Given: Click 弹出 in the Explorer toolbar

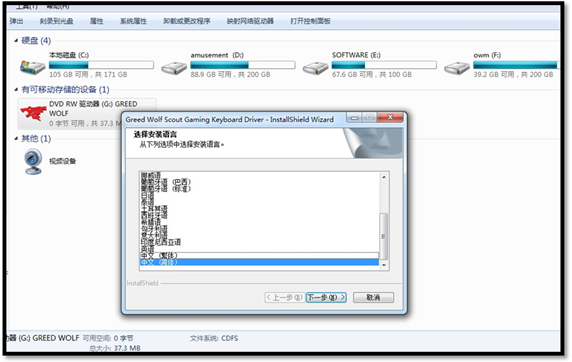Looking at the screenshot, I should pos(16,21).
